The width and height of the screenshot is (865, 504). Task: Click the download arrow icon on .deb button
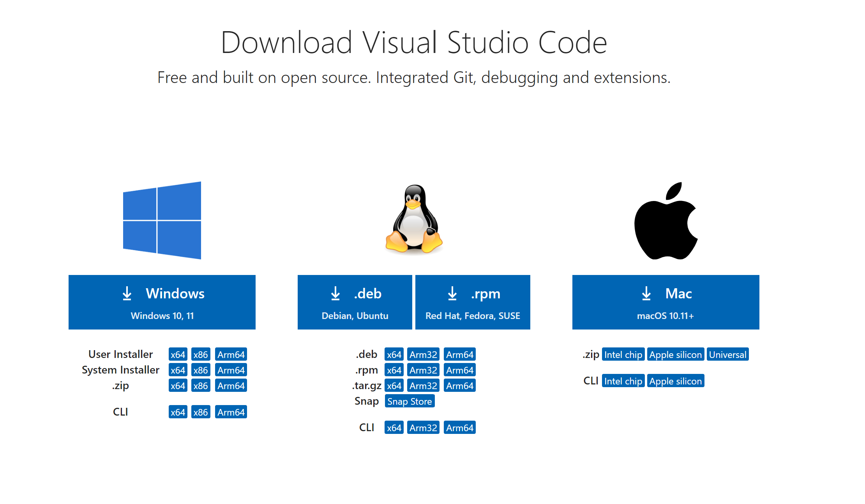(335, 294)
